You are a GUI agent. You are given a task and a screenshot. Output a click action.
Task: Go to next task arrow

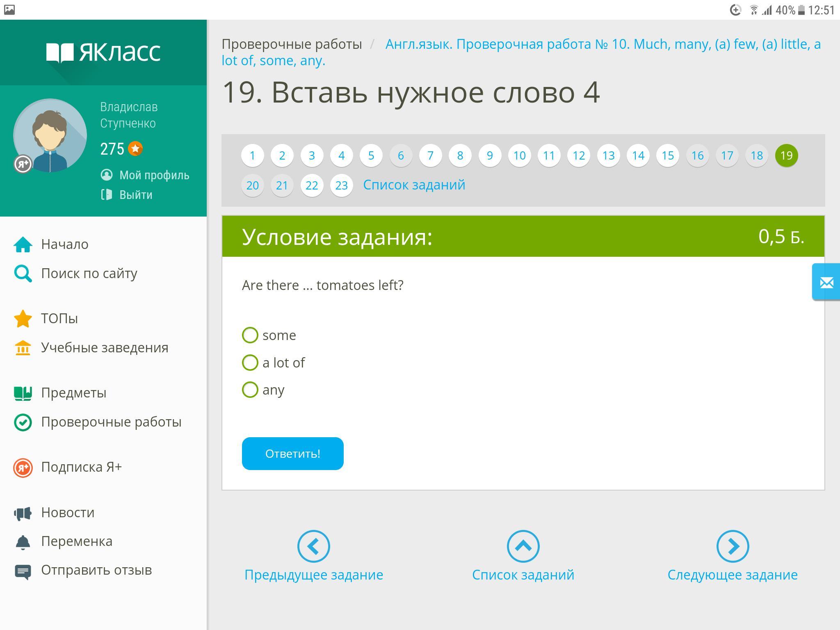[733, 546]
